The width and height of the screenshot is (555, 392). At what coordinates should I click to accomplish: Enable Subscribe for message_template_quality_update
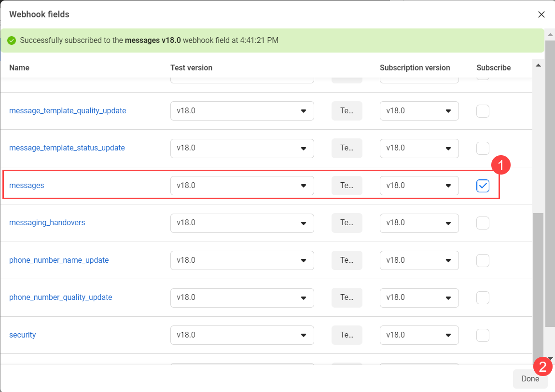(483, 111)
